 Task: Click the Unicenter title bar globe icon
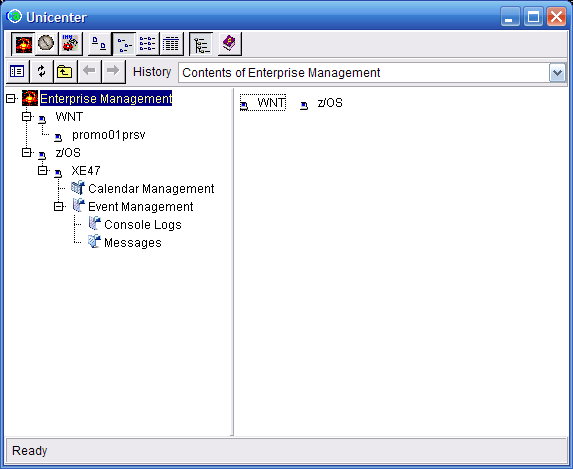coord(14,16)
